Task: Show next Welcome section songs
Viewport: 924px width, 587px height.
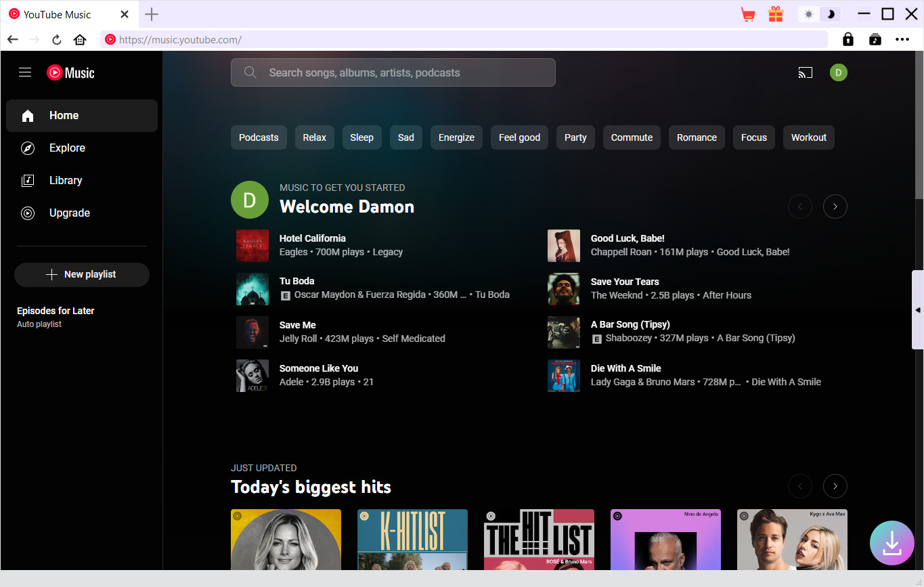Action: (x=835, y=206)
